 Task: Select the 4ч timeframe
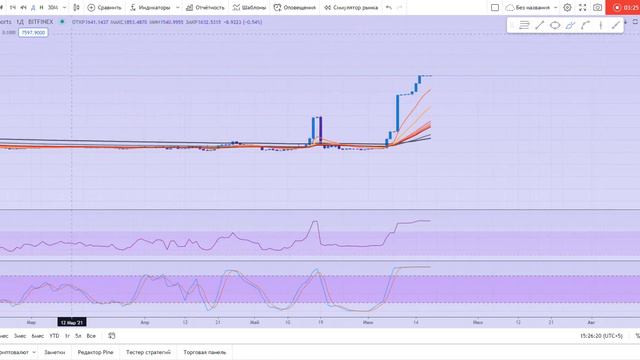pyautogui.click(x=23, y=7)
